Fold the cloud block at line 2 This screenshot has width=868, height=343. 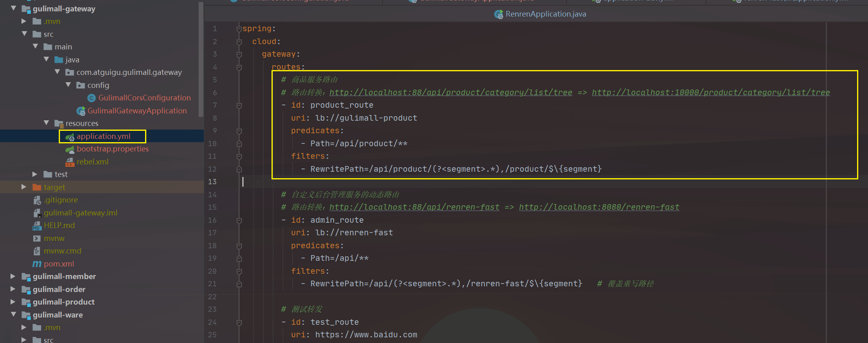coord(239,42)
